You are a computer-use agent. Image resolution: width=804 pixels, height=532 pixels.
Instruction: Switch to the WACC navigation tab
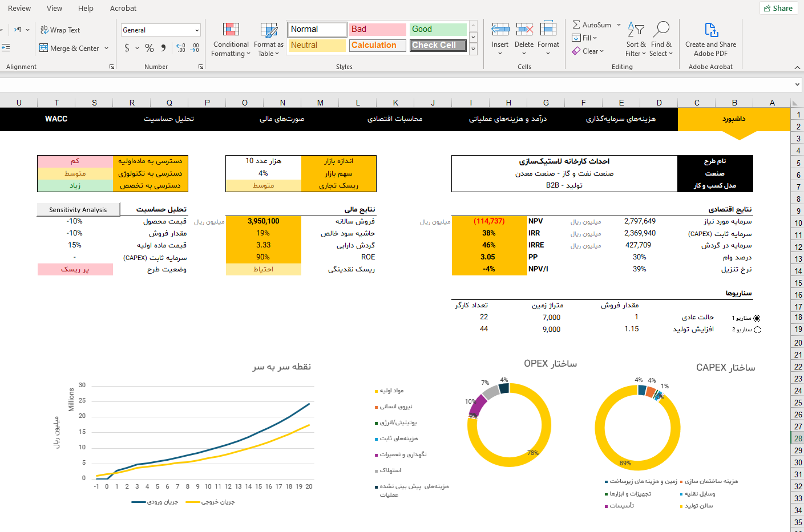coord(56,119)
